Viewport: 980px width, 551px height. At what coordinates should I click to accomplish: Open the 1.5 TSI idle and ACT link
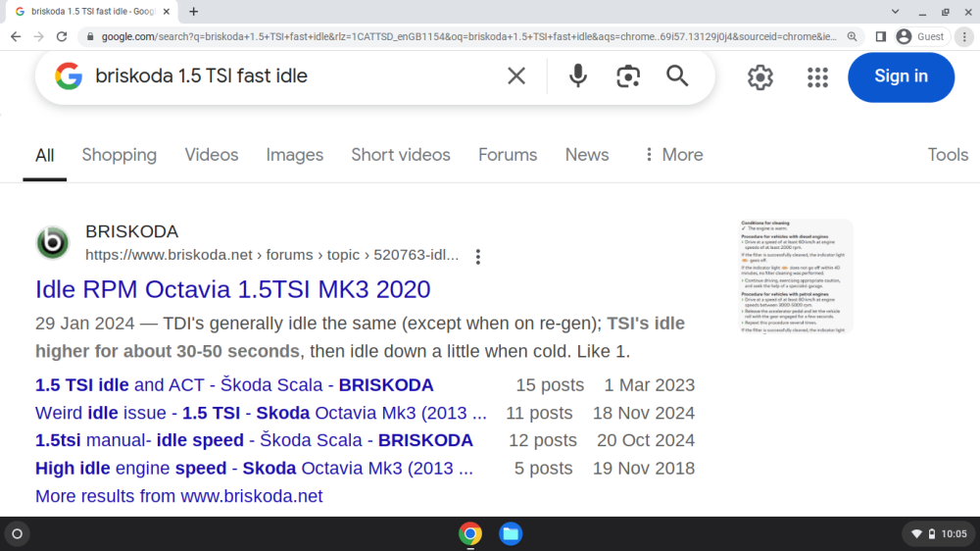234,385
